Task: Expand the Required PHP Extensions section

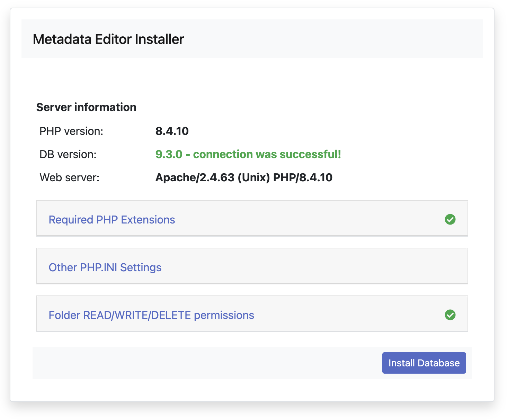Action: (112, 219)
